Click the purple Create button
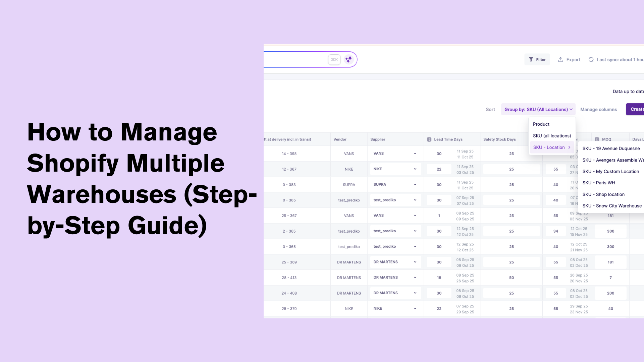The image size is (644, 362). [636, 109]
